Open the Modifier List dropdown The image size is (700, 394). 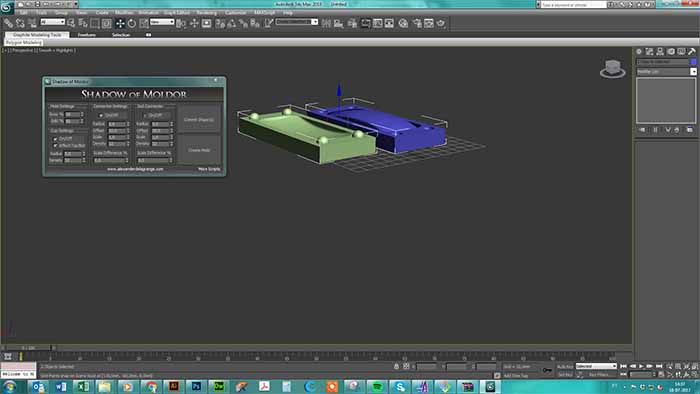pyautogui.click(x=666, y=71)
